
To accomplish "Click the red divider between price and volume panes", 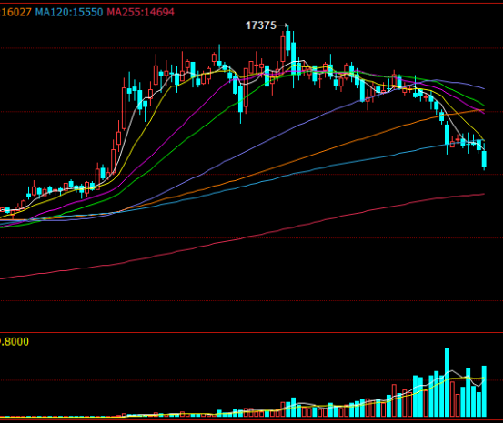I will pyautogui.click(x=252, y=333).
